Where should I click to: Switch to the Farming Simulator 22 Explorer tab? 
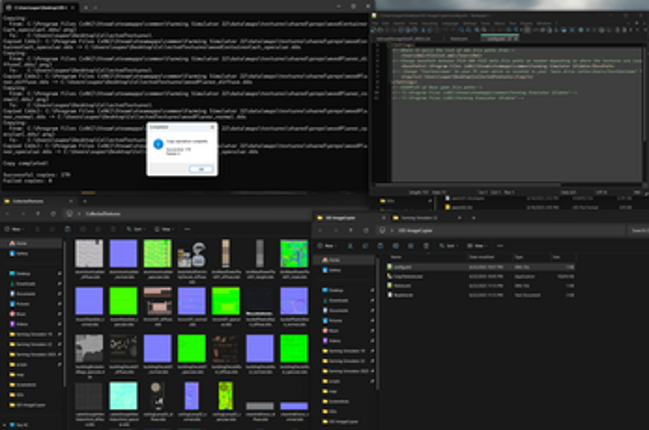(421, 217)
